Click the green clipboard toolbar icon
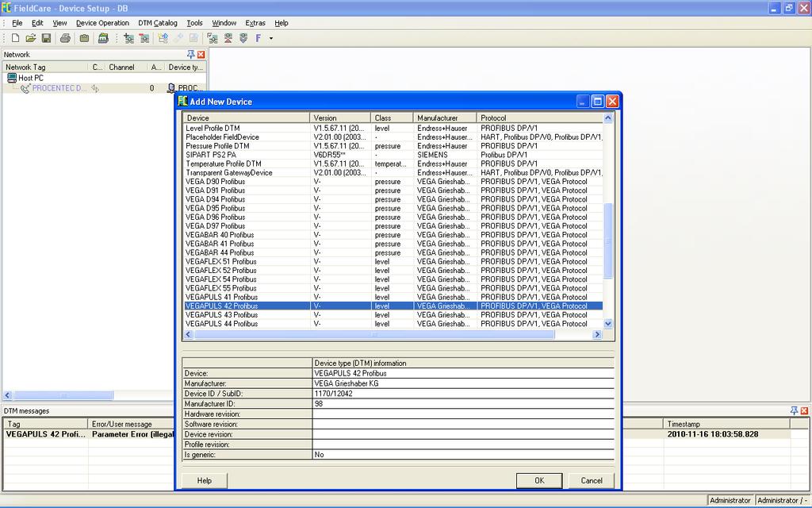 84,38
